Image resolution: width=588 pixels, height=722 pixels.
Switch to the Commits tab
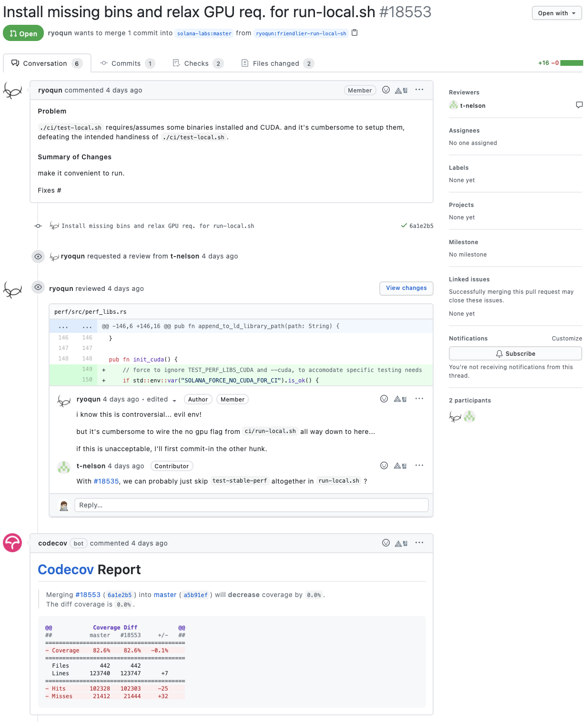pos(127,63)
